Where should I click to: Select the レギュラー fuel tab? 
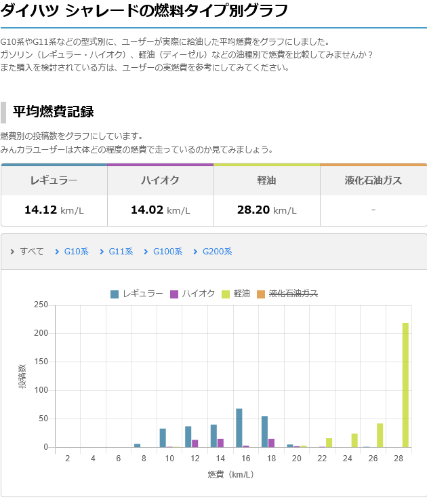[x=54, y=180]
